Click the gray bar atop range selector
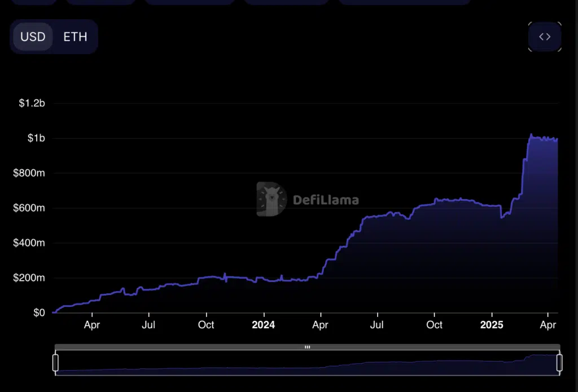This screenshot has height=392, width=578. (x=169, y=347)
